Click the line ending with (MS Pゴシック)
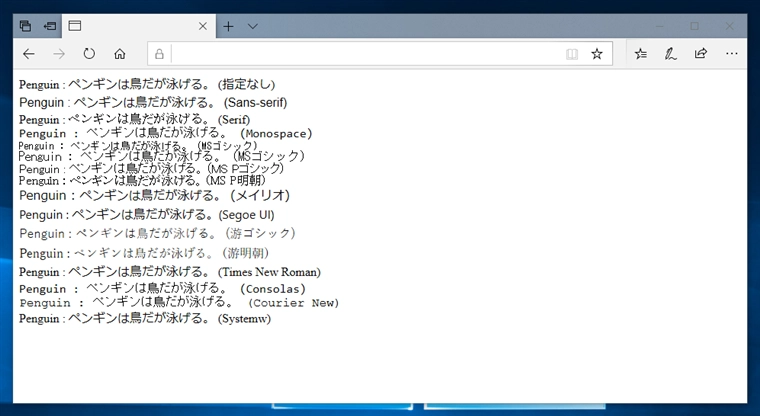The width and height of the screenshot is (760, 416). tap(151, 169)
